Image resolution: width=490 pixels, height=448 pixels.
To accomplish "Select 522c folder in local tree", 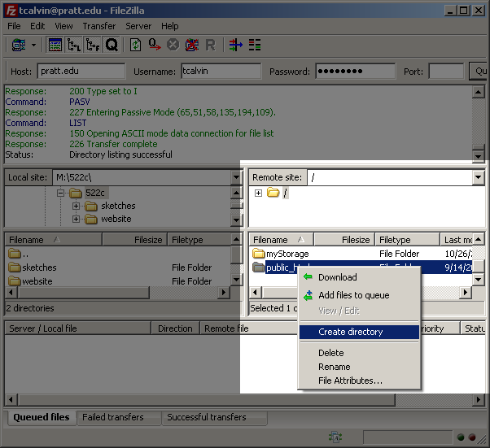I will pos(95,193).
